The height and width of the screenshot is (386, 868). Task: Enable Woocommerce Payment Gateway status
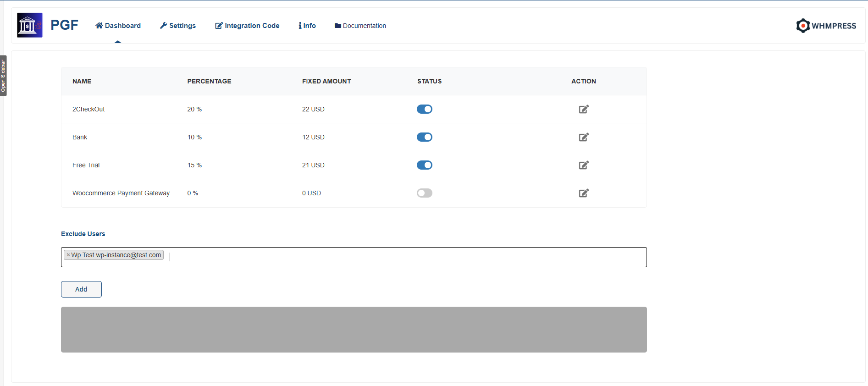point(424,193)
